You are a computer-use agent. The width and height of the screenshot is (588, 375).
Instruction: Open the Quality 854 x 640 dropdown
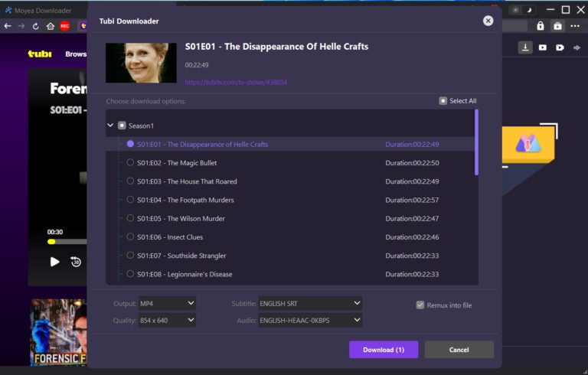pyautogui.click(x=167, y=320)
